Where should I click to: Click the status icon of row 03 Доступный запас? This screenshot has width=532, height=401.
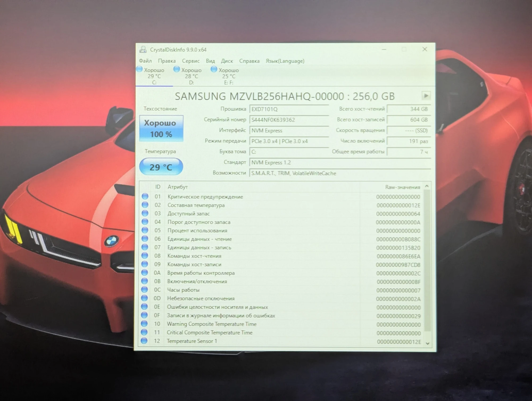[145, 213]
